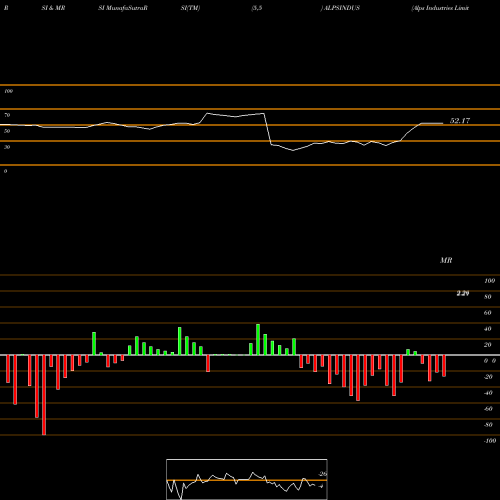Screen dimensions: 500x500
Task: Click the -40 label on MR axis
Action: click(x=488, y=393)
